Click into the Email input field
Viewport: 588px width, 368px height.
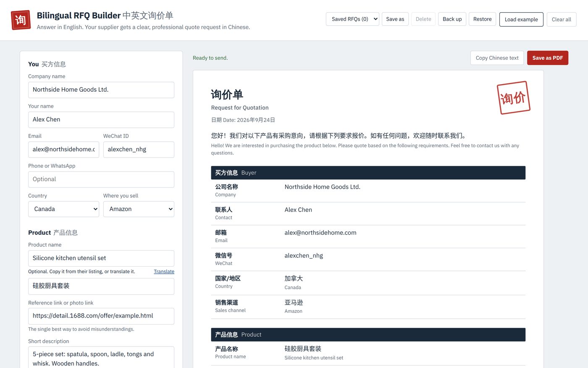(63, 150)
